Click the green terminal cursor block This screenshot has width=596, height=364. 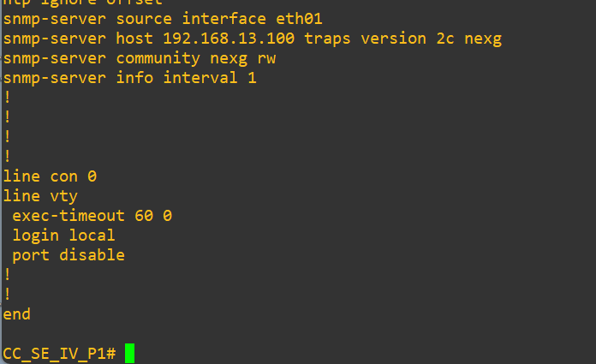tap(129, 353)
